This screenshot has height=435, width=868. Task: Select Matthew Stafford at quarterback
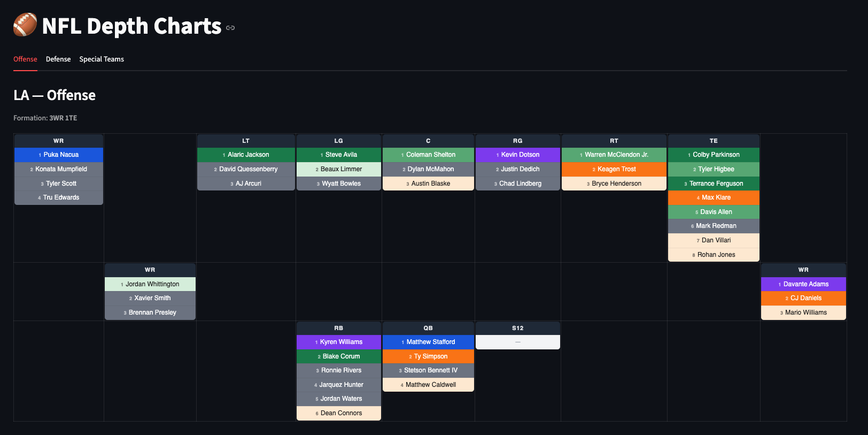[428, 342]
